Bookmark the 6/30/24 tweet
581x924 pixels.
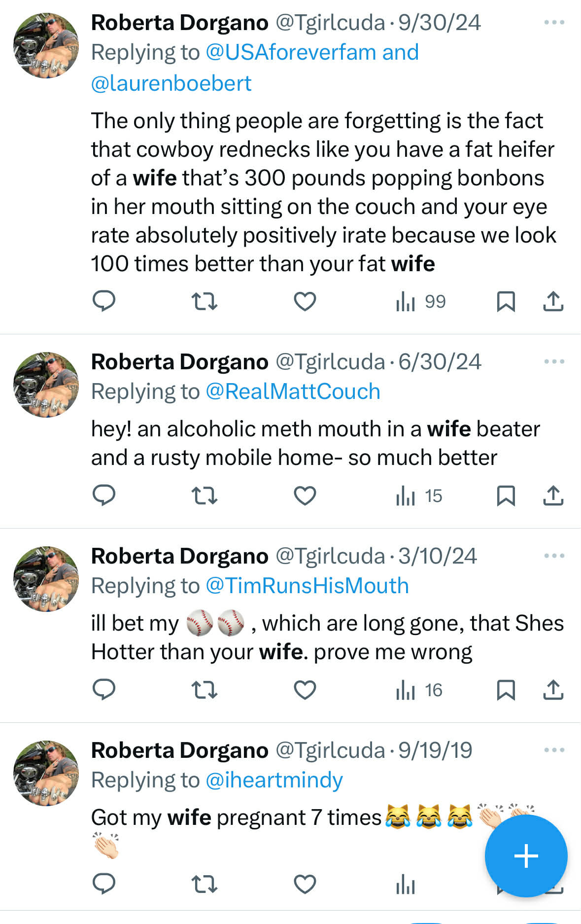(506, 496)
